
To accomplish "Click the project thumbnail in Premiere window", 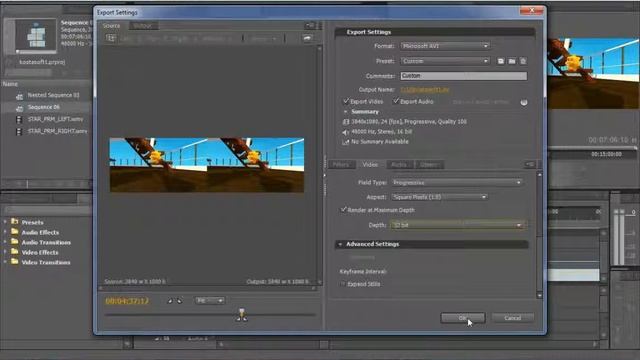I will point(36,36).
